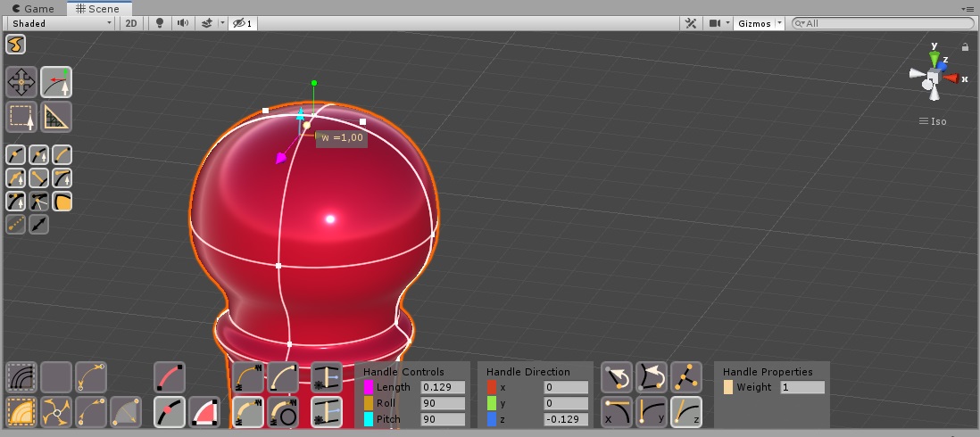The height and width of the screenshot is (437, 980).
Task: Click the cyan Pitch color swatch
Action: (369, 419)
